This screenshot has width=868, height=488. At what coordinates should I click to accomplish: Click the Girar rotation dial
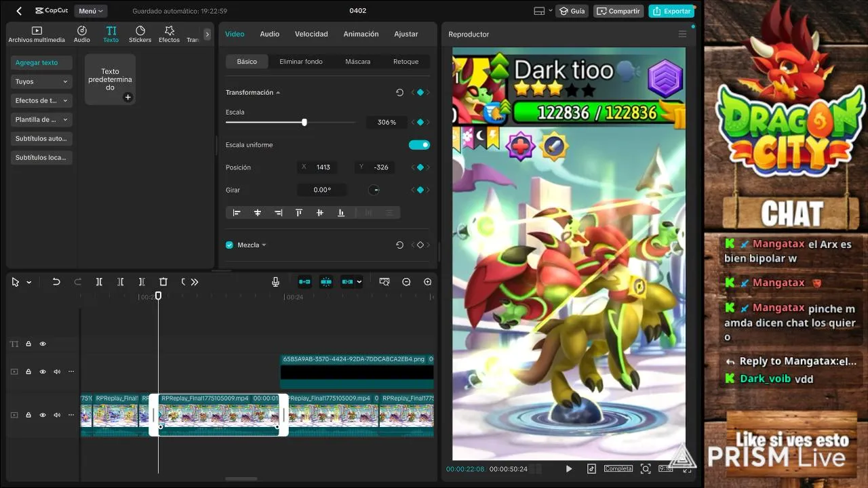pos(374,190)
